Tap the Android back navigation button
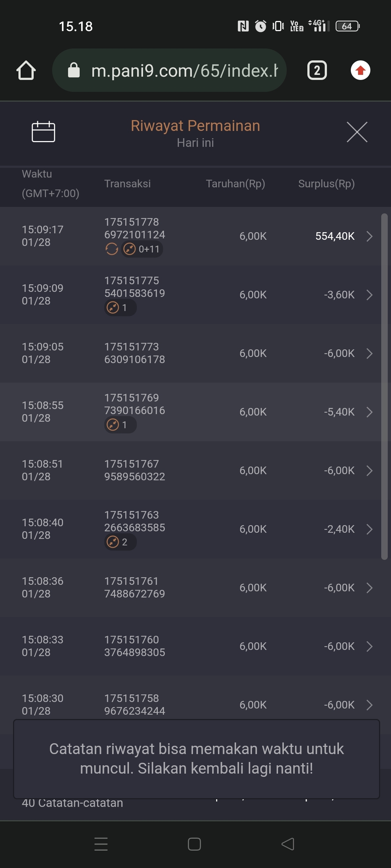Image resolution: width=391 pixels, height=868 pixels. pos(288,844)
